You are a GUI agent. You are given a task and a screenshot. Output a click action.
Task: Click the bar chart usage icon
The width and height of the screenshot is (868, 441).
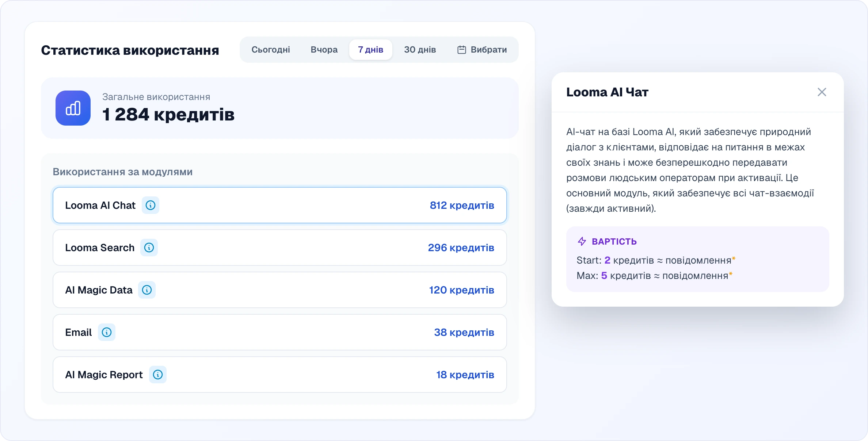73,108
